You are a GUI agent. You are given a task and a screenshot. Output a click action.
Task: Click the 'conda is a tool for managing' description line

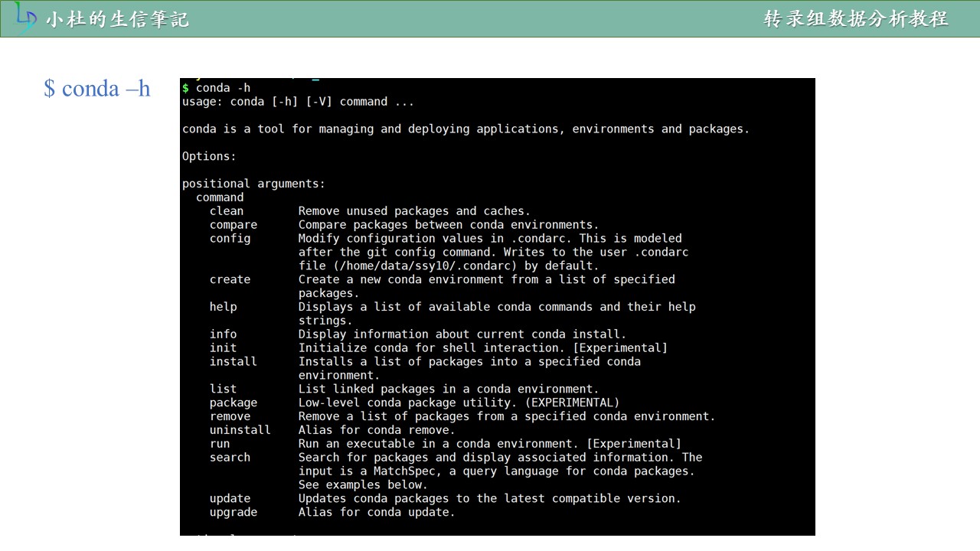click(465, 129)
